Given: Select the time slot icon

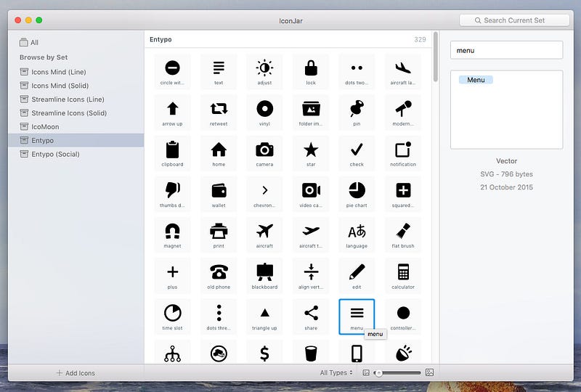Looking at the screenshot, I should (x=172, y=317).
